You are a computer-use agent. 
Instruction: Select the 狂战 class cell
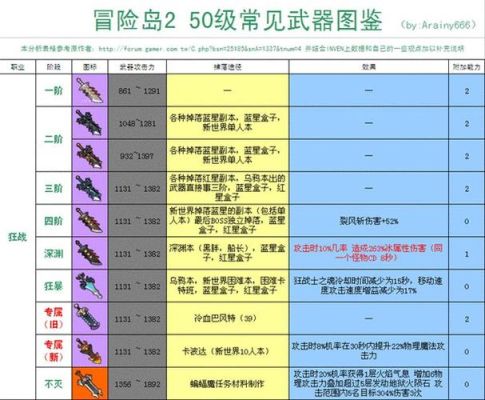pos(17,237)
